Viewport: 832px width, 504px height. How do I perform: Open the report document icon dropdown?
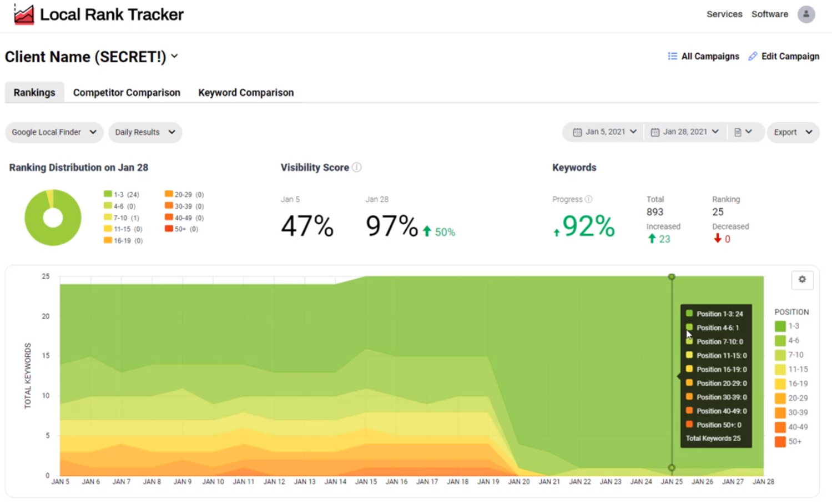point(743,132)
